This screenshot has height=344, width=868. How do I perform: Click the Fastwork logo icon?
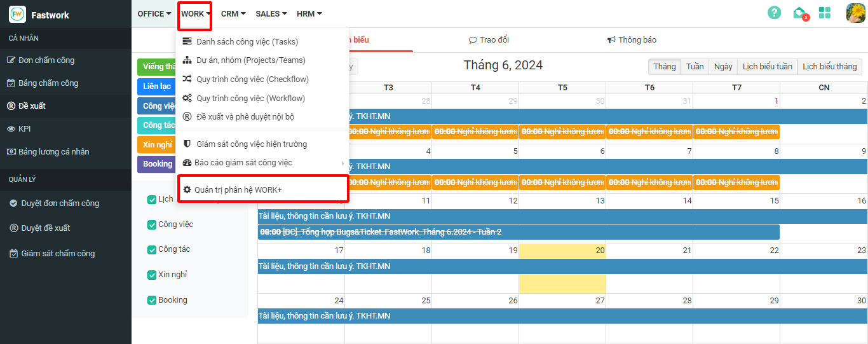(x=17, y=15)
